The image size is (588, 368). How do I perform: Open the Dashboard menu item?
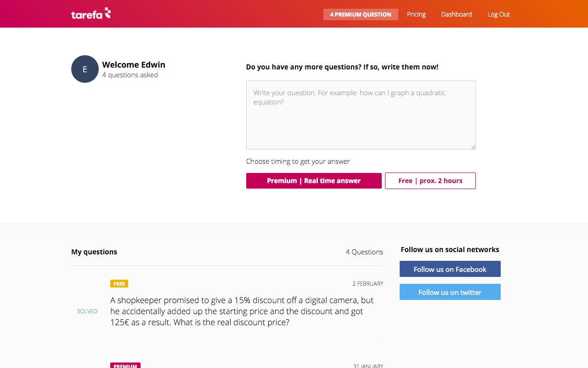[456, 14]
